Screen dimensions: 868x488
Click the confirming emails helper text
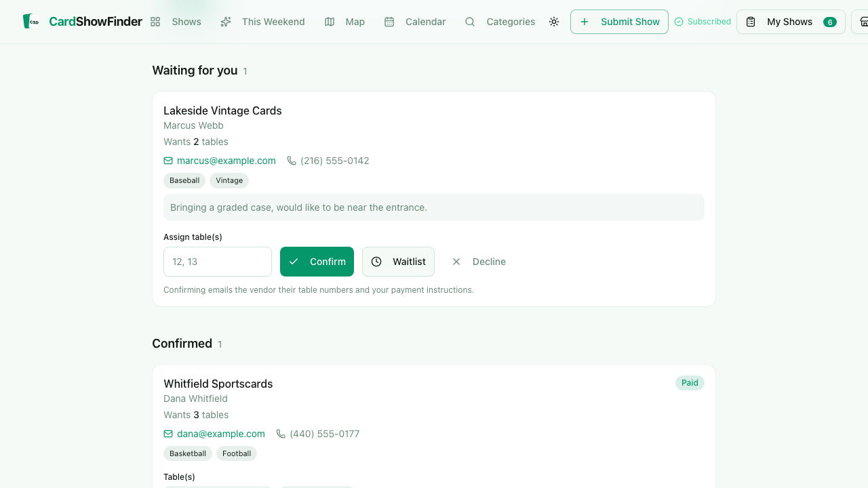319,290
